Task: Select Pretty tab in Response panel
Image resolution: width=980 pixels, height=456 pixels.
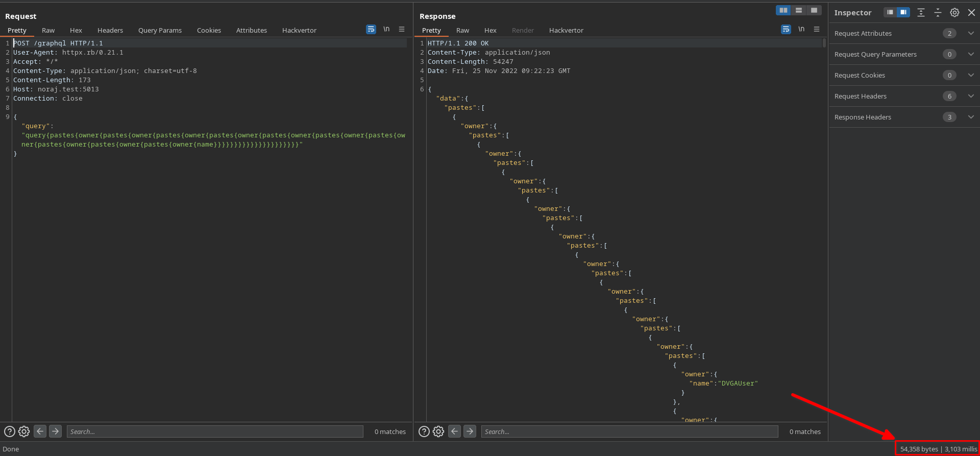Action: (431, 31)
